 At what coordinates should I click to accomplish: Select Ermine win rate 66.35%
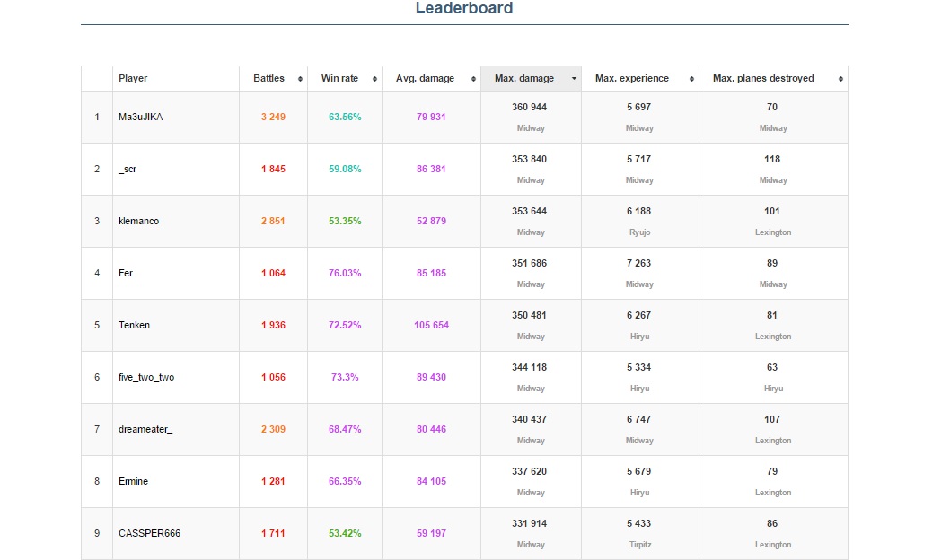coord(345,481)
